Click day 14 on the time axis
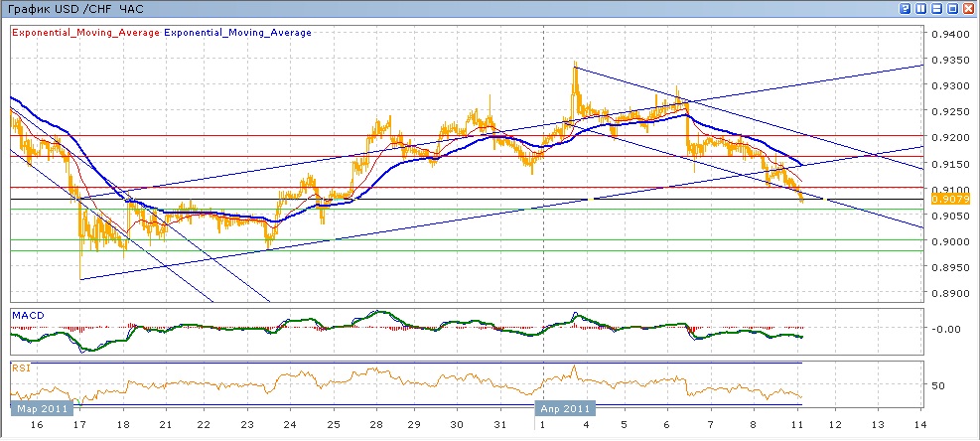 [918, 424]
